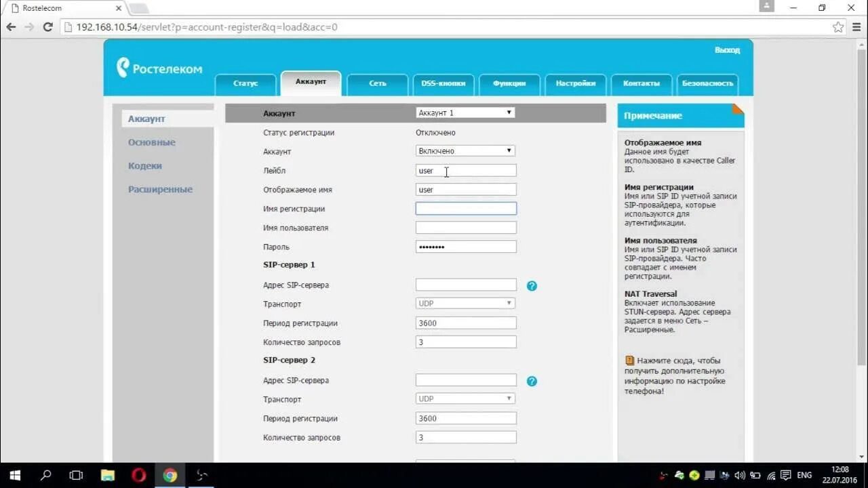The image size is (868, 488).
Task: Switch to the Контакты tab
Action: pos(641,83)
